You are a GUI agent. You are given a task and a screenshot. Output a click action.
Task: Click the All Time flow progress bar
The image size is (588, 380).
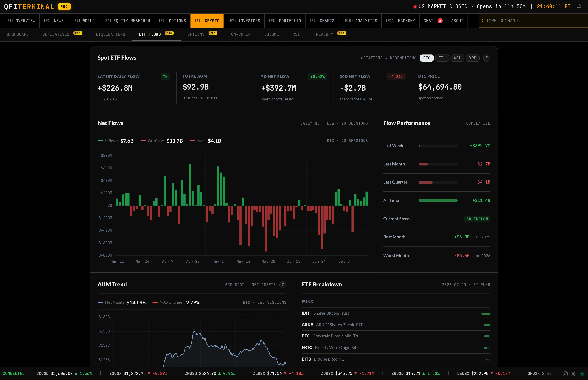click(x=438, y=201)
